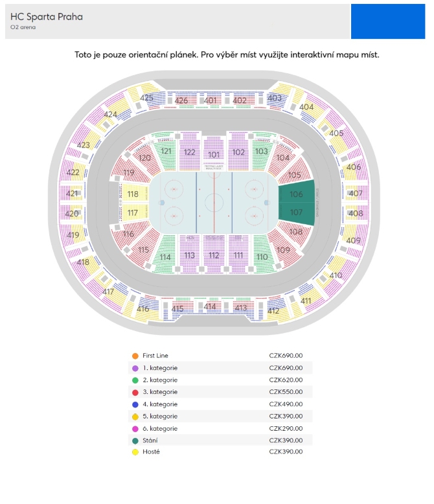Select upper section 421 on left
The height and width of the screenshot is (504, 434).
tap(72, 194)
